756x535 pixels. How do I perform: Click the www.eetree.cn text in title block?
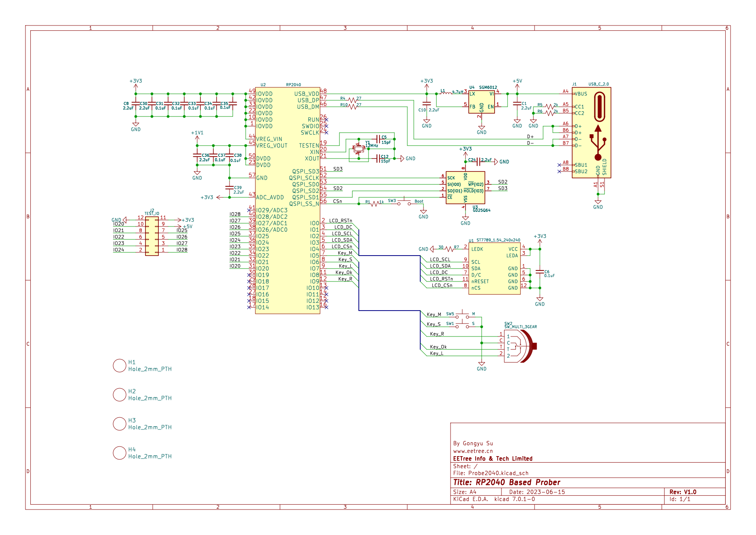click(x=473, y=451)
